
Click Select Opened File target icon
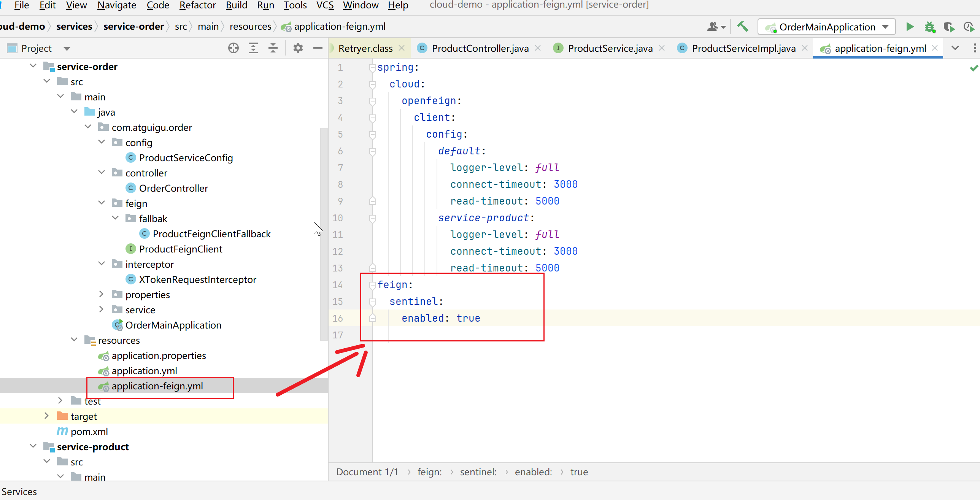pyautogui.click(x=233, y=48)
